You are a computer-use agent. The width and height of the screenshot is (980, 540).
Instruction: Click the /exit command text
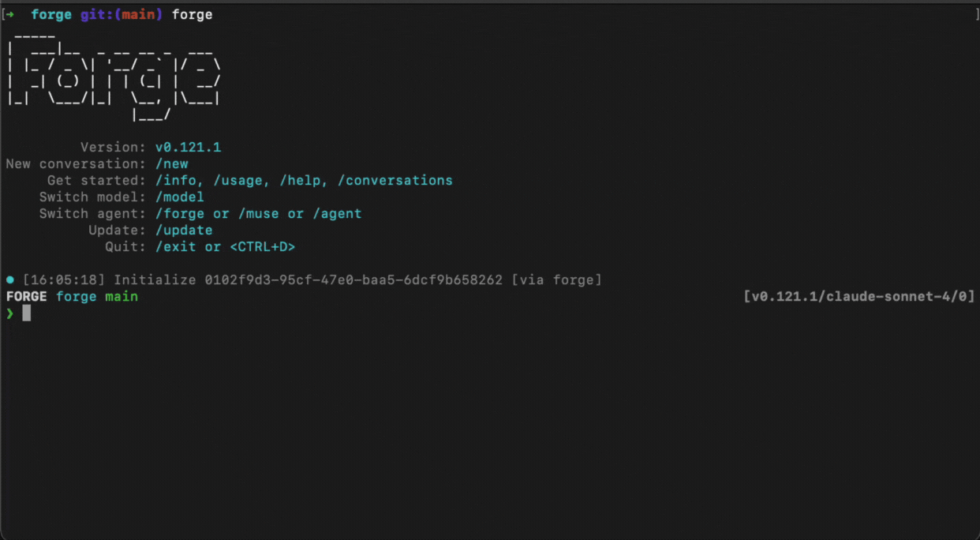175,246
